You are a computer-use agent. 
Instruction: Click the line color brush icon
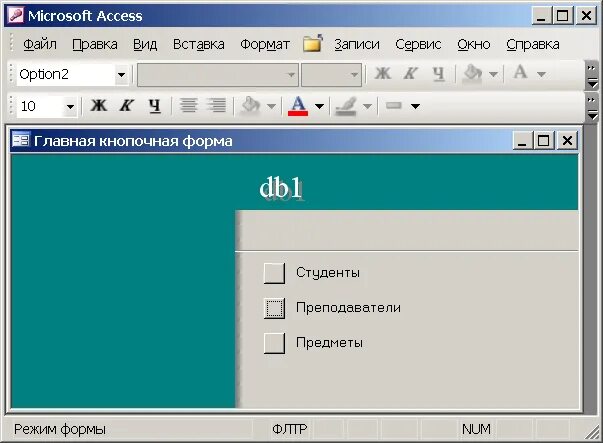pyautogui.click(x=346, y=105)
